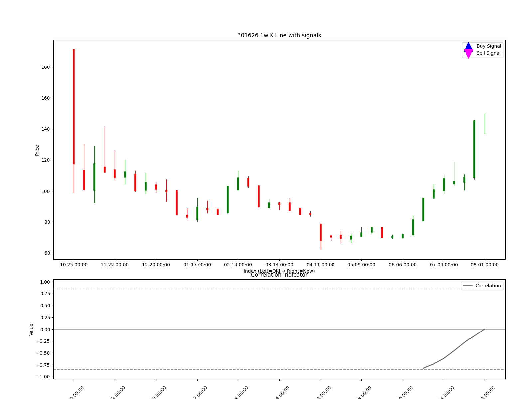Click the '08-01 00:00' x-axis tick label
Screen dimensions: 532x399
point(485,265)
